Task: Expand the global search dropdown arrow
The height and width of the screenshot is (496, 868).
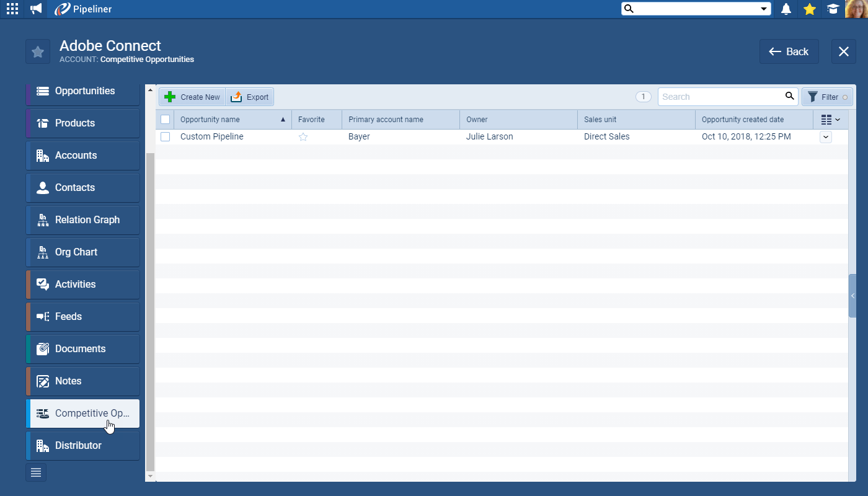Action: point(765,9)
